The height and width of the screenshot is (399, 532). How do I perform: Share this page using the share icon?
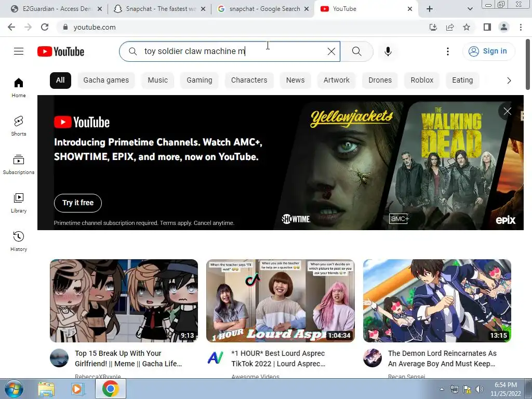(x=450, y=27)
